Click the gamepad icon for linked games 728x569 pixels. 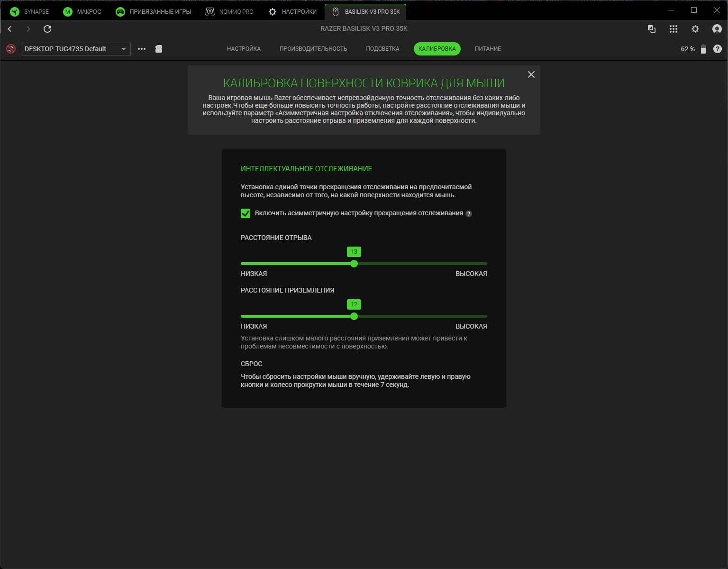[x=120, y=11]
